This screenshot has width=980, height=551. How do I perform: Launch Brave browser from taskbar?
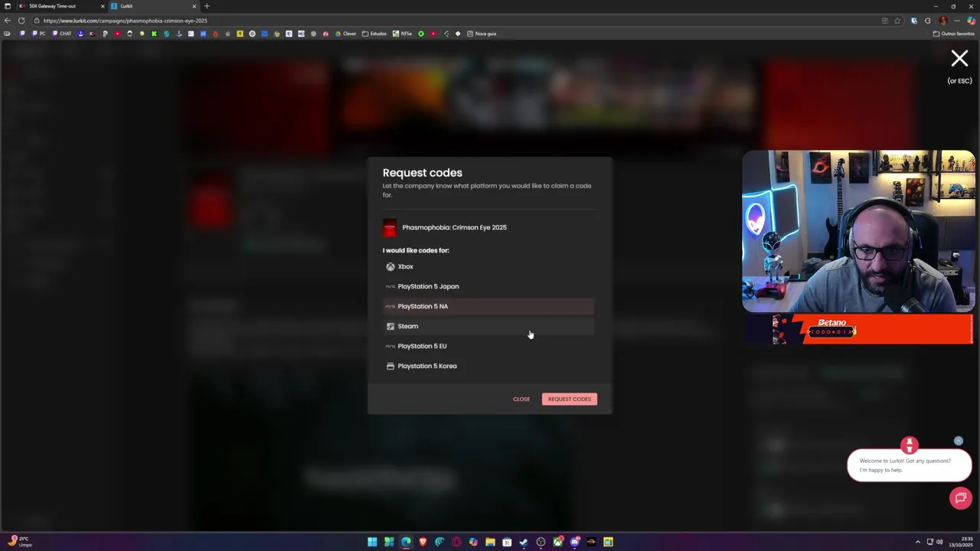(x=423, y=542)
